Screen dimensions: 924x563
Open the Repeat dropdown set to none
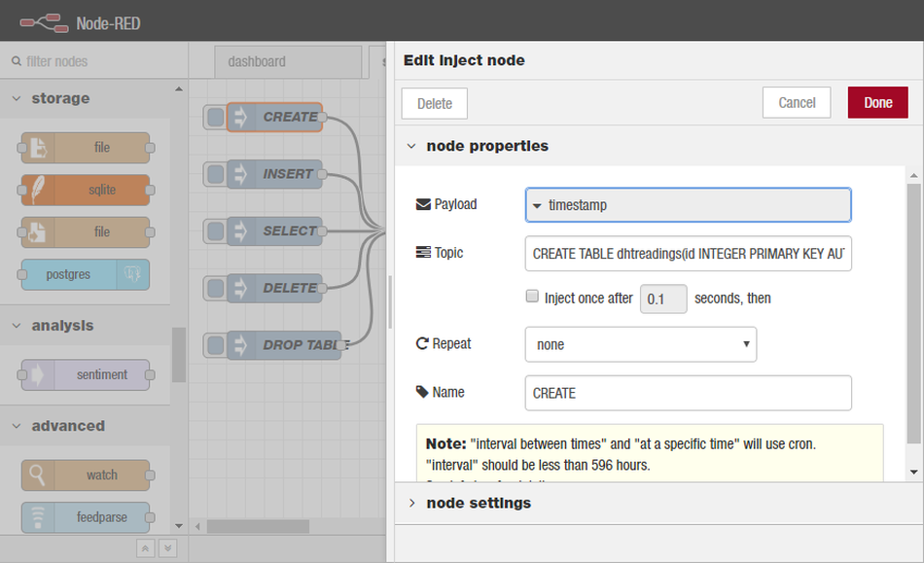pyautogui.click(x=640, y=344)
